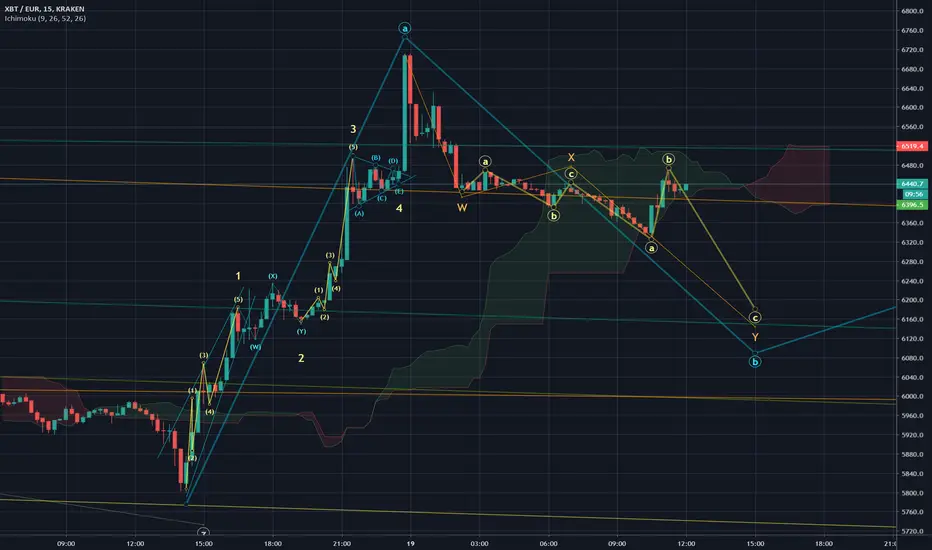Select the blue circled 'a' wave label at peak
Image resolution: width=932 pixels, height=550 pixels.
tap(405, 28)
